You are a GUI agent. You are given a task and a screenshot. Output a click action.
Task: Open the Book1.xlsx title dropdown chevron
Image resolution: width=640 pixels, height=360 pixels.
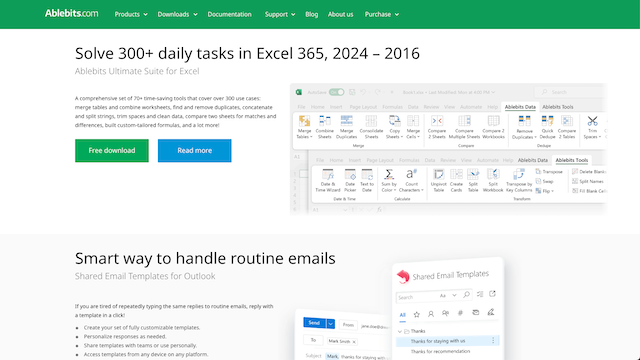[493, 92]
